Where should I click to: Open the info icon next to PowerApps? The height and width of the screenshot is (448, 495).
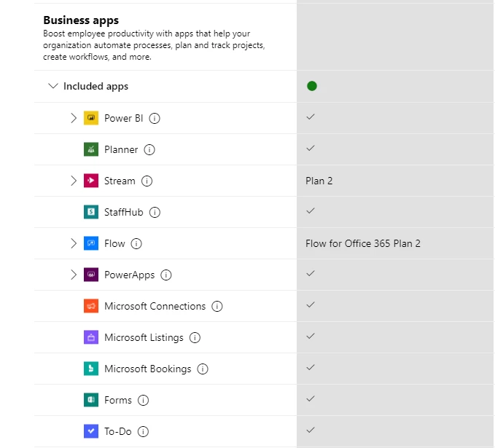[166, 275]
